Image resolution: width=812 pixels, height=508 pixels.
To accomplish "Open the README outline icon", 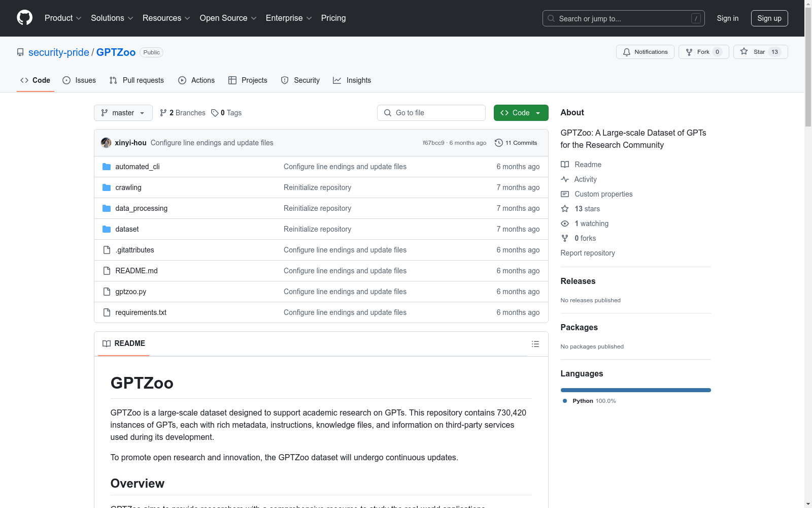I will click(535, 344).
